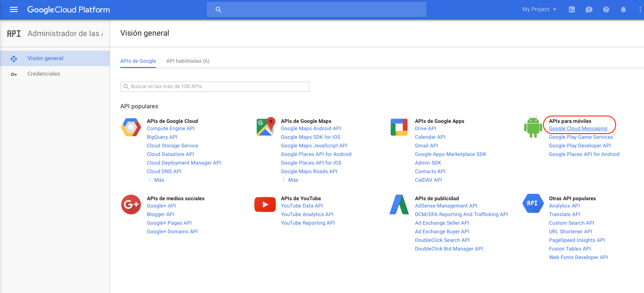Open help using the question mark icon
Image resolution: width=644 pixels, height=293 pixels.
pos(606,9)
